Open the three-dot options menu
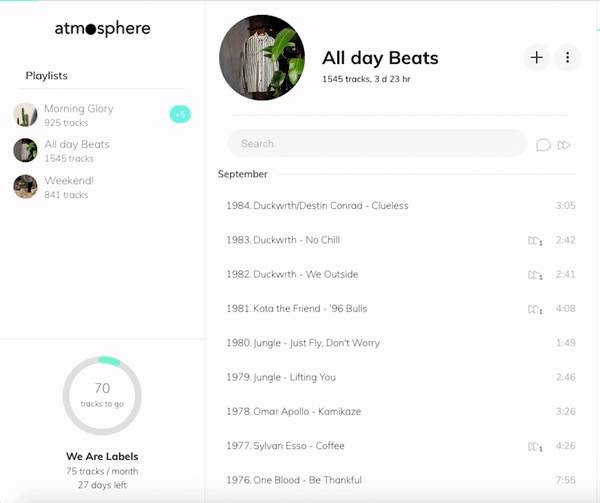 pos(567,57)
